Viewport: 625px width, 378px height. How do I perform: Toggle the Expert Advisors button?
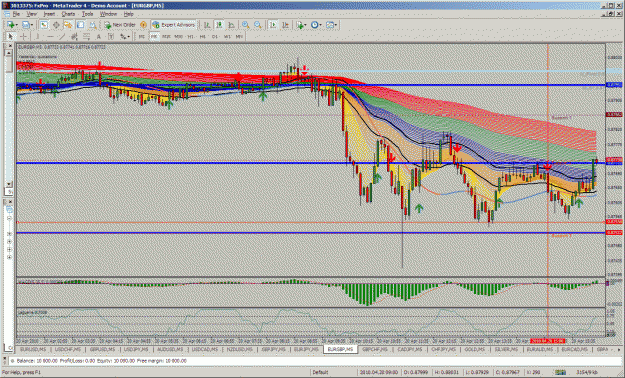pos(174,25)
